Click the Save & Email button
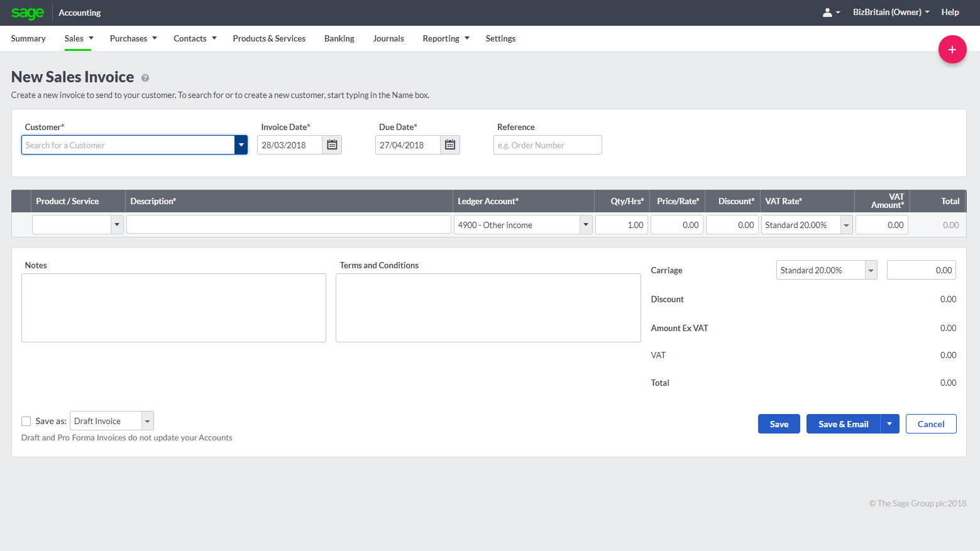 coord(842,423)
